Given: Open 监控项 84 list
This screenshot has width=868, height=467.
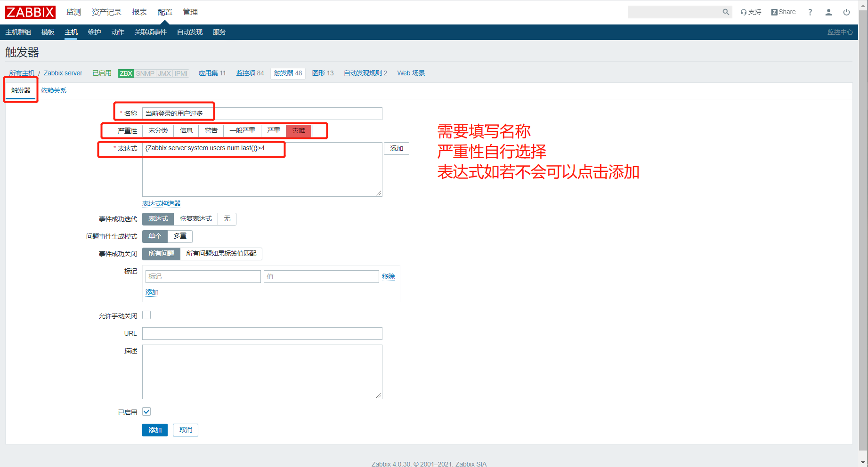Looking at the screenshot, I should click(250, 73).
